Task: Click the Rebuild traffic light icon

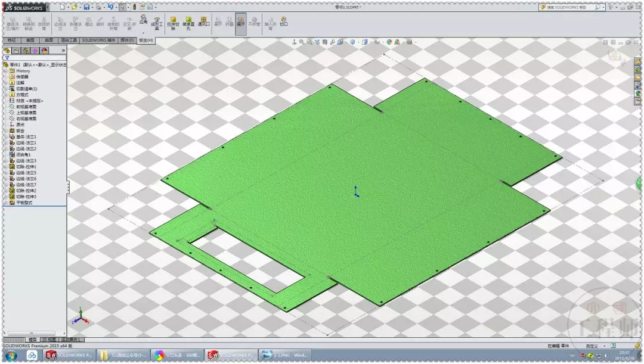Action: [134, 7]
